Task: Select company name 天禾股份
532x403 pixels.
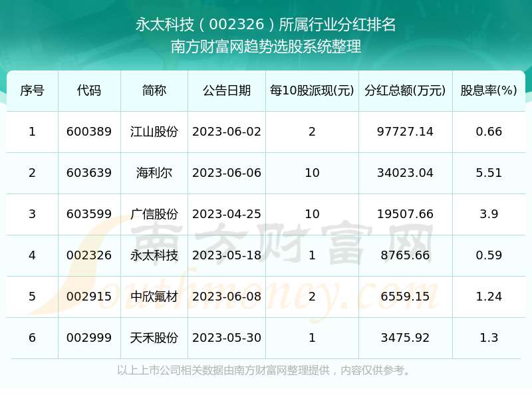Action: click(x=154, y=338)
